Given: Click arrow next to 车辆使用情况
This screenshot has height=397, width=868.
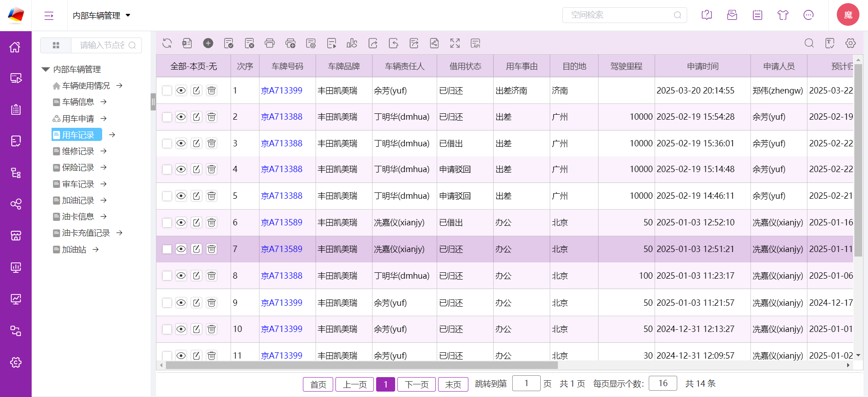Looking at the screenshot, I should click(119, 85).
